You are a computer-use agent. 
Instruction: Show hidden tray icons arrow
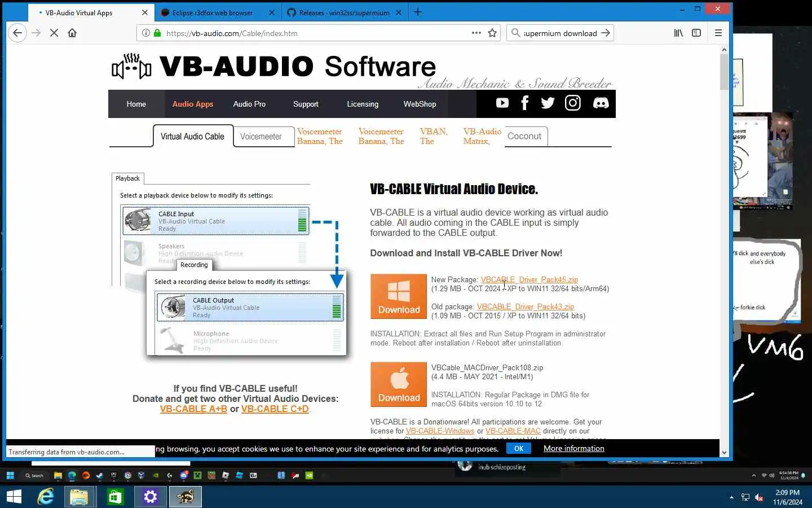click(732, 497)
